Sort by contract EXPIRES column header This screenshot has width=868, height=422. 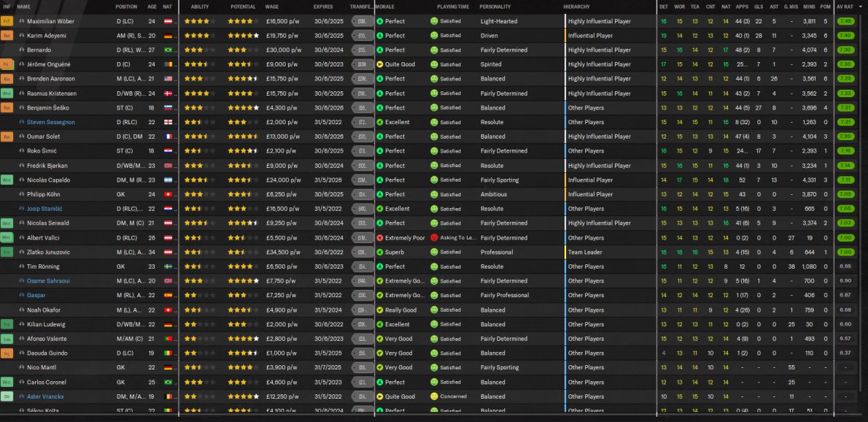tap(323, 7)
